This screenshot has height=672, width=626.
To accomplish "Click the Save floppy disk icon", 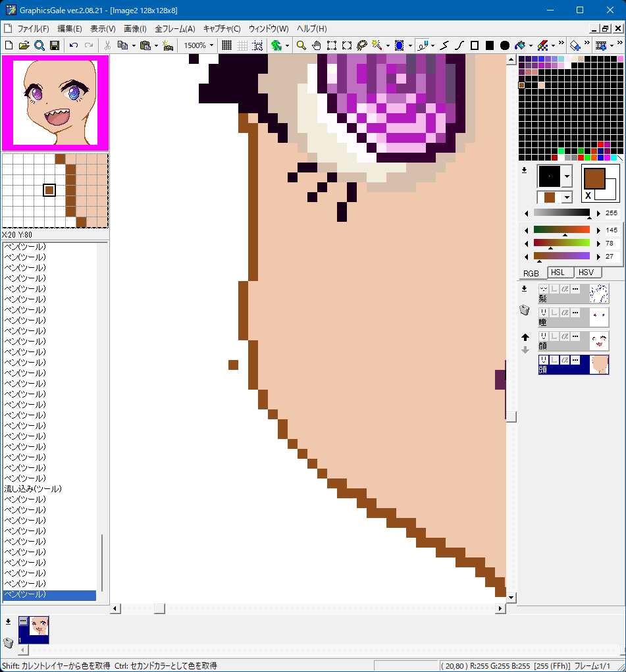I will point(55,45).
